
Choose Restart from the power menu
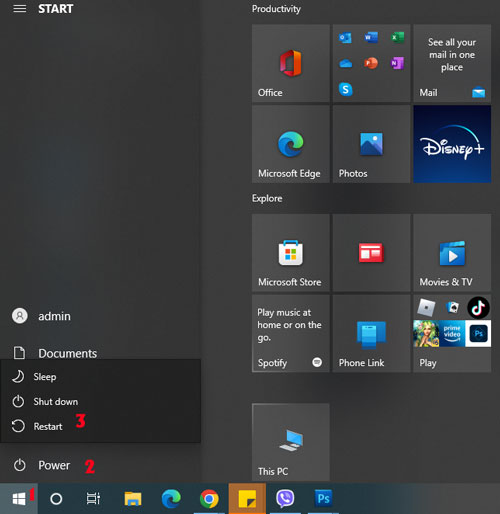click(x=100, y=426)
